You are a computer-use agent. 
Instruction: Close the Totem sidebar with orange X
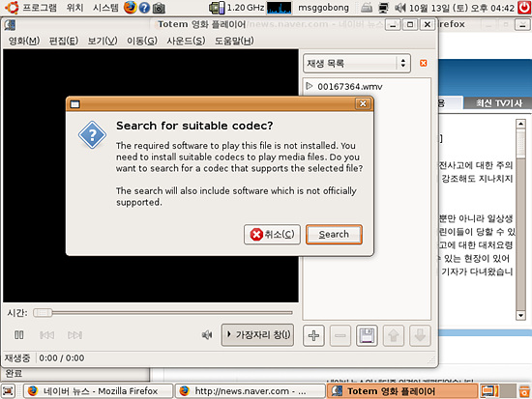423,63
